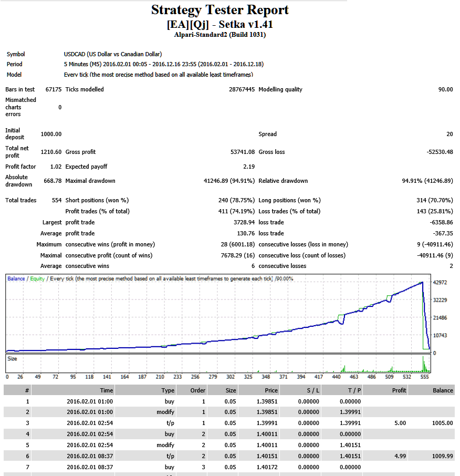
Task: Click Alpari-Standard2 (Build 1031) subtitle
Action: point(219,35)
